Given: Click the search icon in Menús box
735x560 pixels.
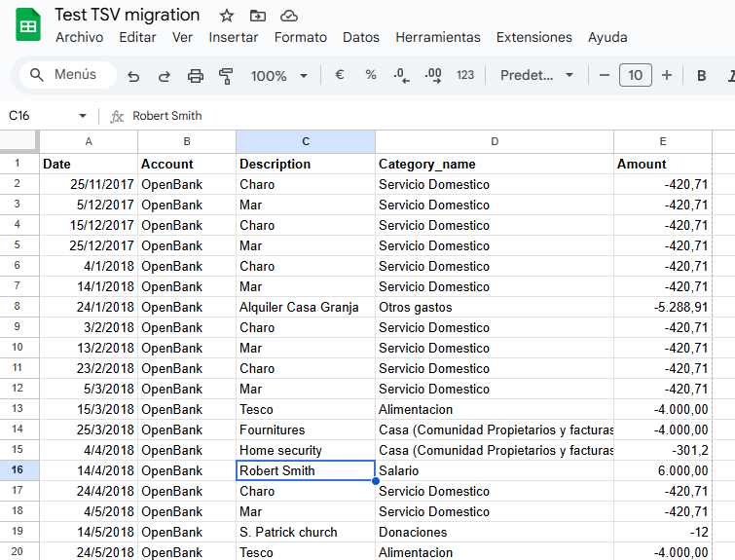Looking at the screenshot, I should (37, 75).
